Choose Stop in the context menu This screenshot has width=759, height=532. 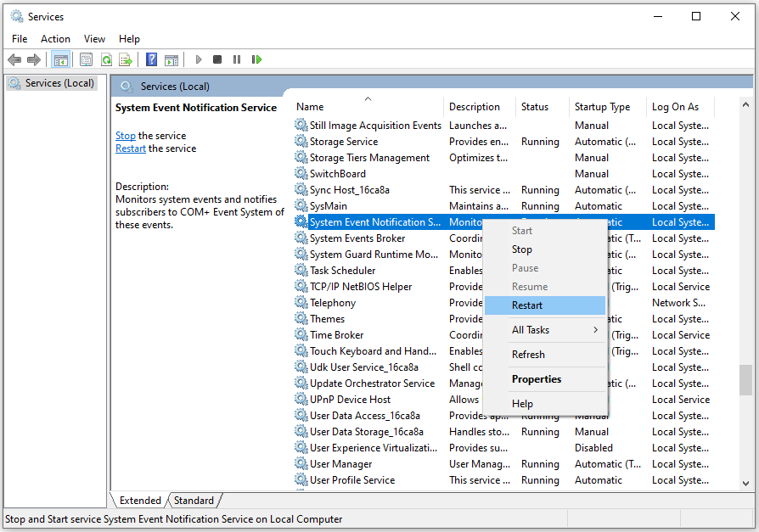click(545, 249)
